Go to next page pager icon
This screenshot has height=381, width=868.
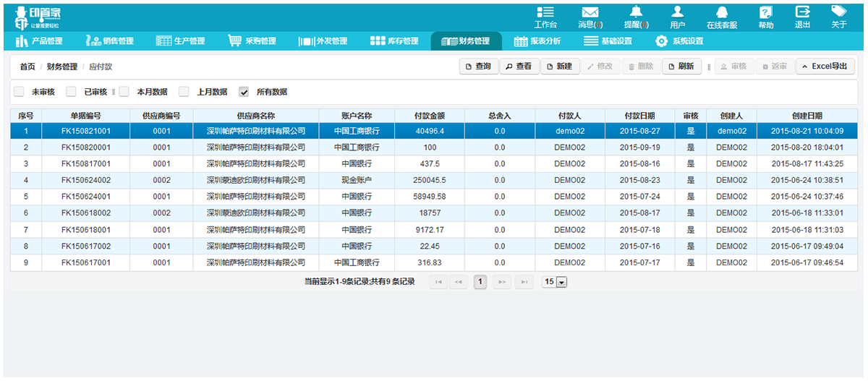click(x=503, y=282)
